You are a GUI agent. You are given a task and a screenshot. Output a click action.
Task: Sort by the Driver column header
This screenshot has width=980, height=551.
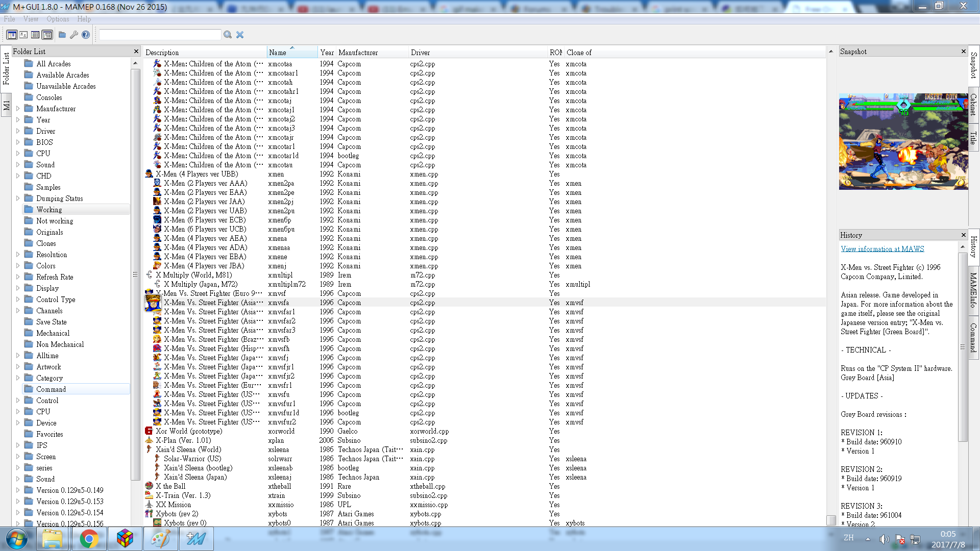pyautogui.click(x=478, y=53)
